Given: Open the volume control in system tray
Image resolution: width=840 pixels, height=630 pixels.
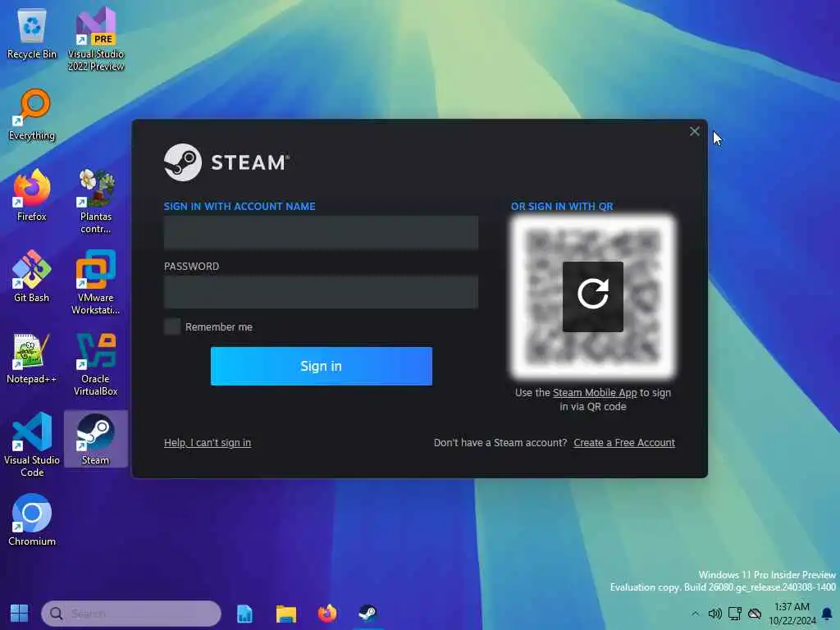Looking at the screenshot, I should pos(714,614).
